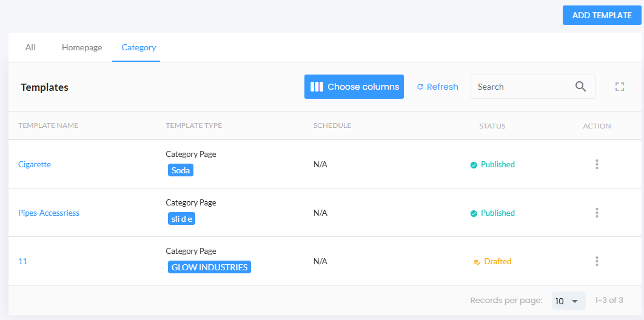644x320 pixels.
Task: Refresh the templates list
Action: (437, 87)
